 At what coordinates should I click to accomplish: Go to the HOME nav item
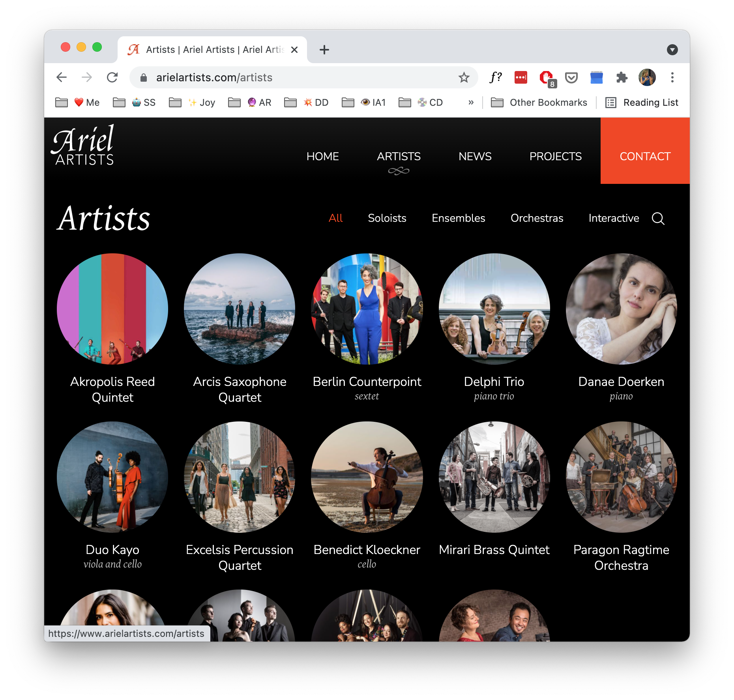click(x=323, y=156)
